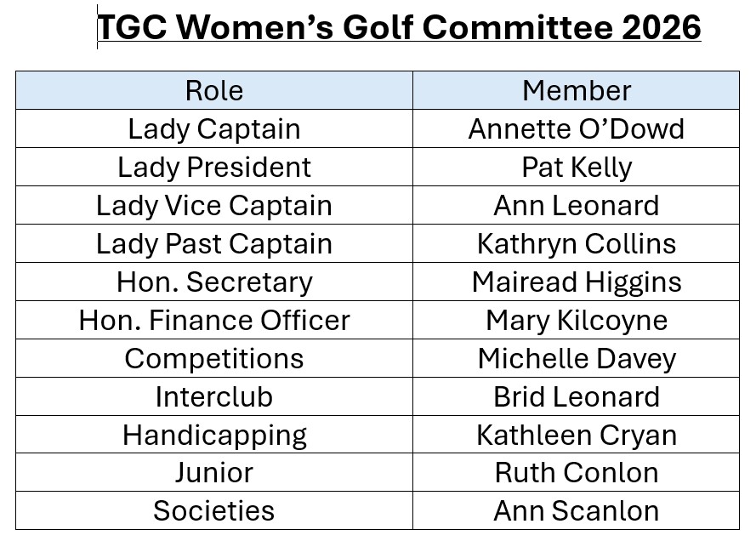Screen dimensions: 756x541
Task: Select the Role column header cell
Action: (x=214, y=90)
